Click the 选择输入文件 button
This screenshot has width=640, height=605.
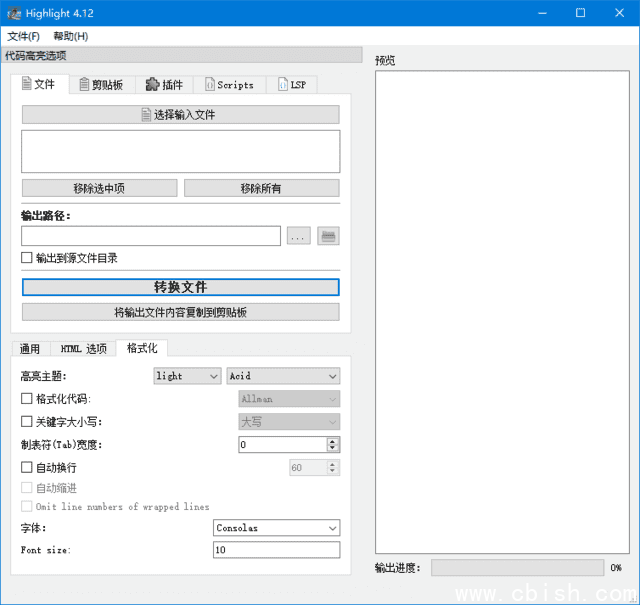click(x=180, y=115)
